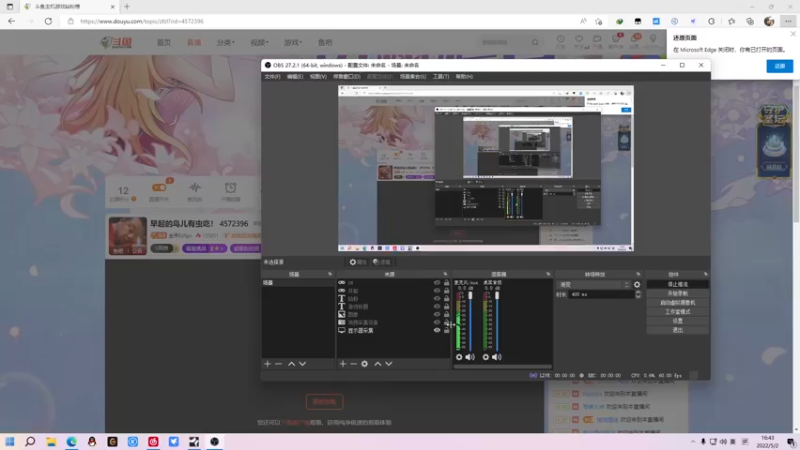Go back in the Edge browser

pyautogui.click(x=12, y=21)
